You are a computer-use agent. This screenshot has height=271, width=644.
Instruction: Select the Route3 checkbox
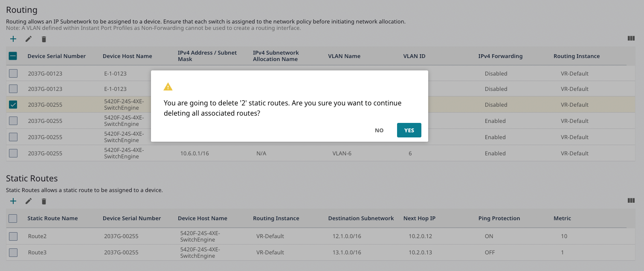coord(13,252)
